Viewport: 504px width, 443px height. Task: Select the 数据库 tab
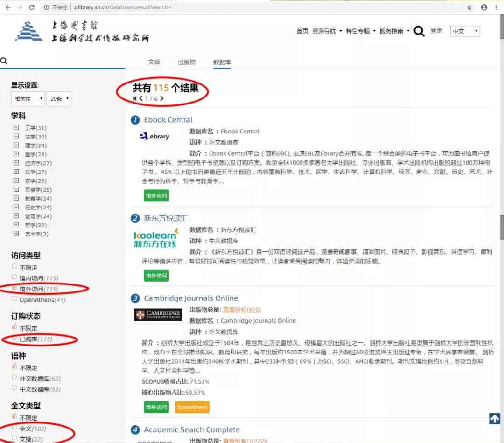click(x=222, y=62)
